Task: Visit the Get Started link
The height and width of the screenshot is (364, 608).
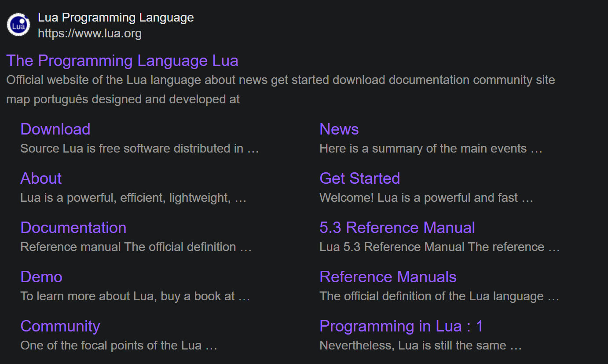Action: (359, 178)
